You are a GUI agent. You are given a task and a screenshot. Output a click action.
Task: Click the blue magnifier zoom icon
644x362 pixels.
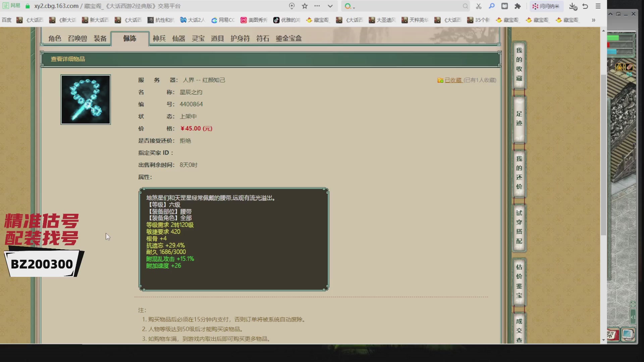[492, 6]
